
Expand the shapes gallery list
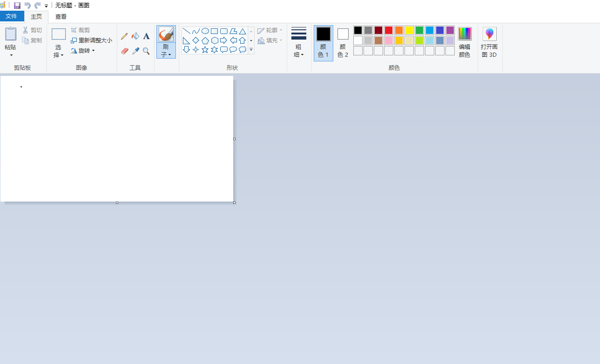(251, 50)
